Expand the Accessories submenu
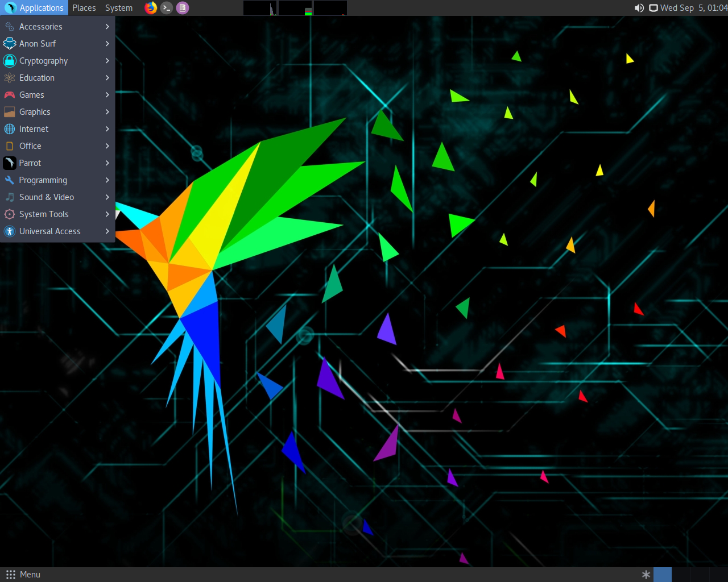 (x=57, y=27)
